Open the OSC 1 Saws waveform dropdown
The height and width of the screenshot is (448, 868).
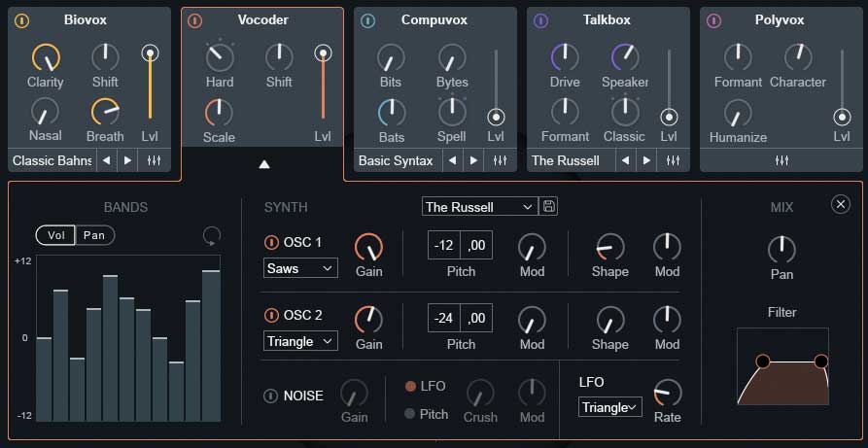point(300,267)
